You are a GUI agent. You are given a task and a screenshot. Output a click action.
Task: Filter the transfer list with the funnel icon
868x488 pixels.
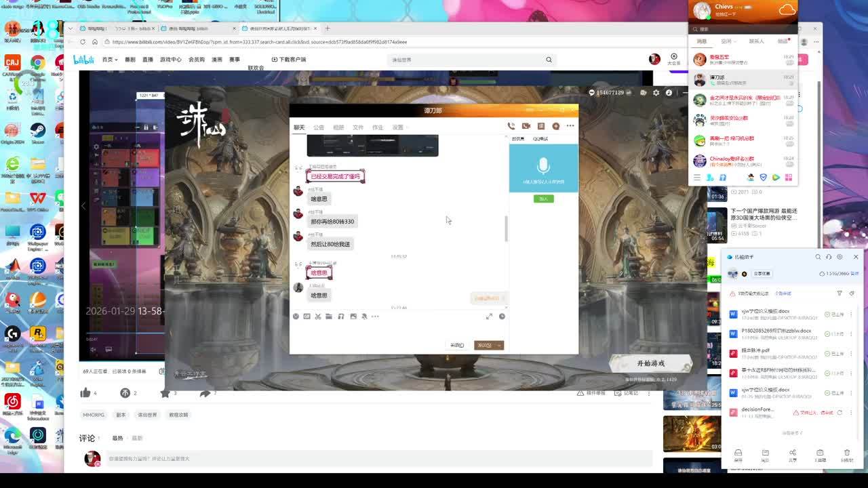[840, 293]
